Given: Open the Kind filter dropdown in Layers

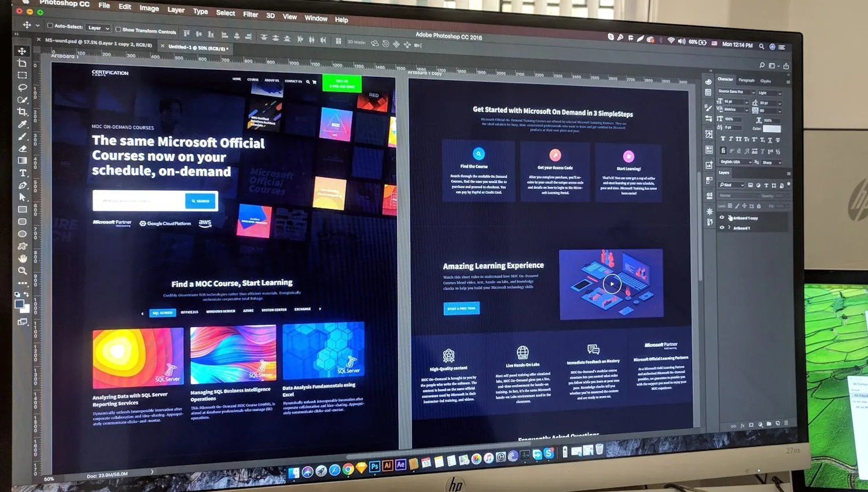Looking at the screenshot, I should [x=731, y=185].
